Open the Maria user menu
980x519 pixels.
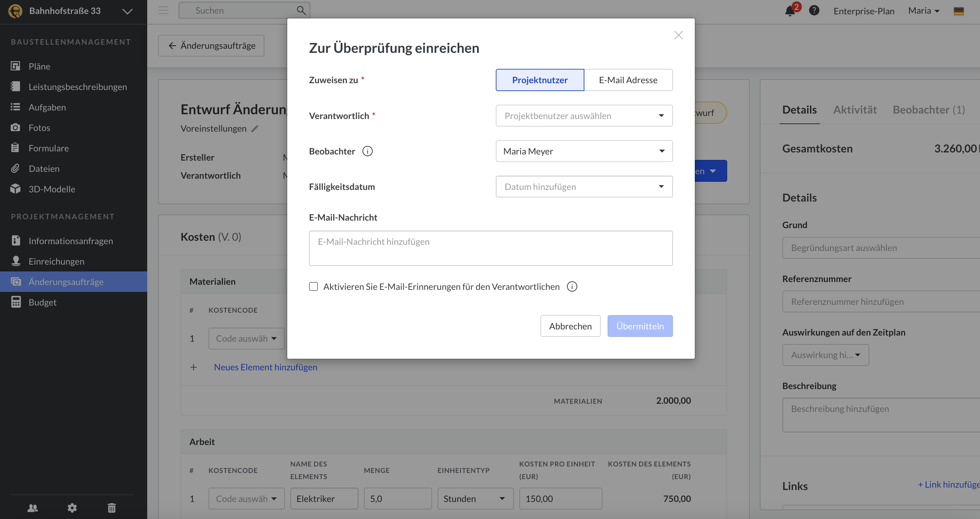(x=924, y=11)
